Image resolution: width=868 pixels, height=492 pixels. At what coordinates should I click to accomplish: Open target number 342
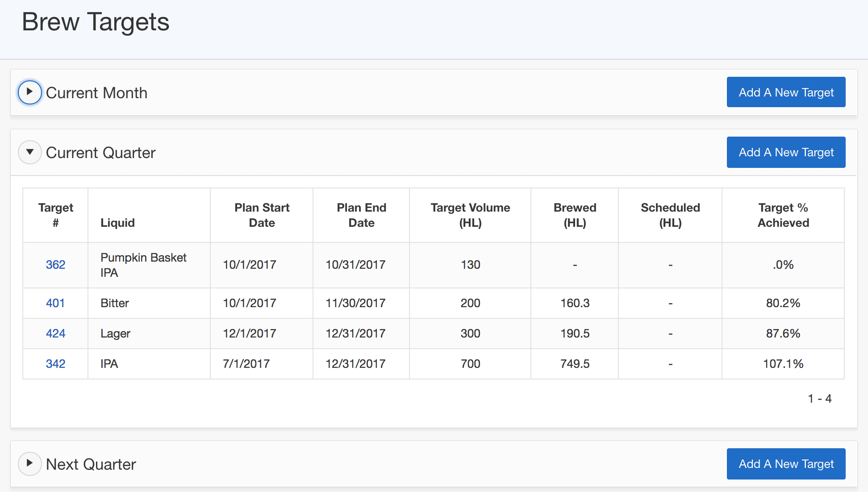click(x=55, y=364)
